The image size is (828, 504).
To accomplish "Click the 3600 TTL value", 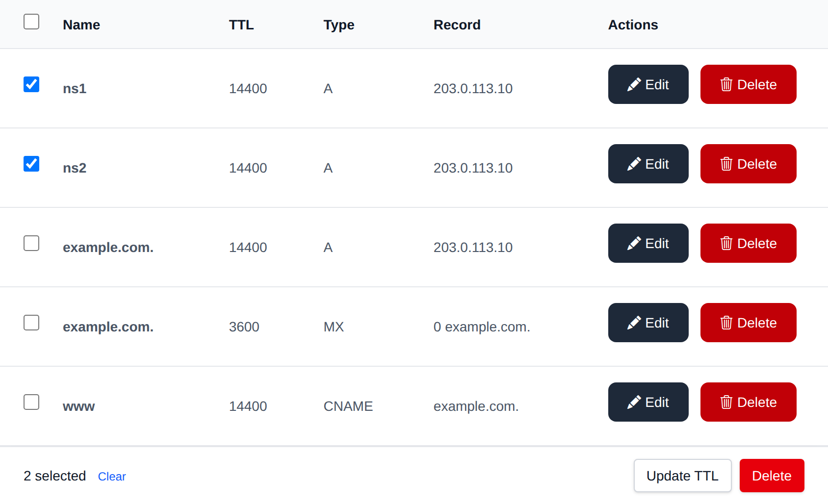I will click(x=244, y=327).
